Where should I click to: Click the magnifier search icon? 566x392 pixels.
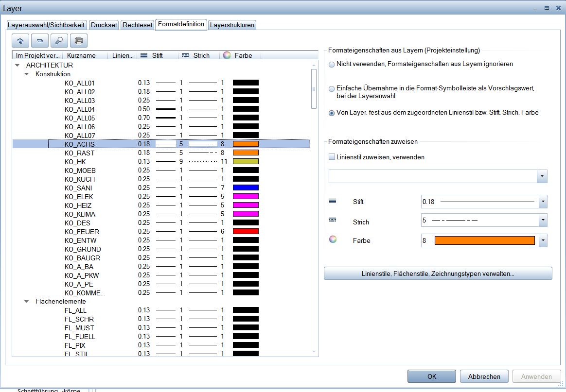click(x=59, y=40)
